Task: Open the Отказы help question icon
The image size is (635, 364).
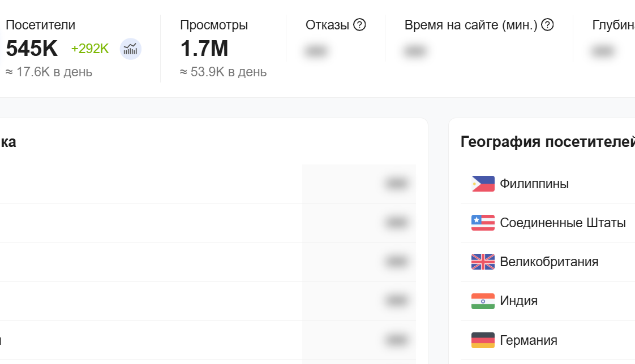Action: 359,25
